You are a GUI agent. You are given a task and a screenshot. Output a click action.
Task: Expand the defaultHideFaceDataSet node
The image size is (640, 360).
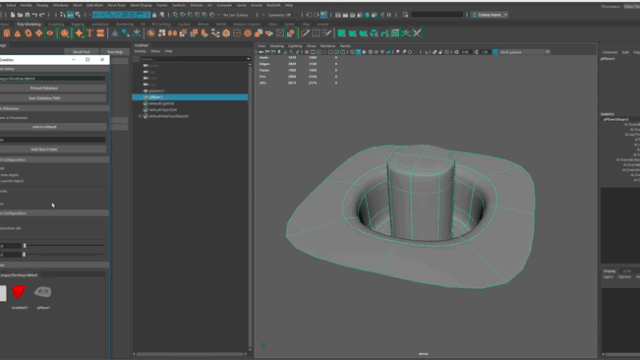140,116
